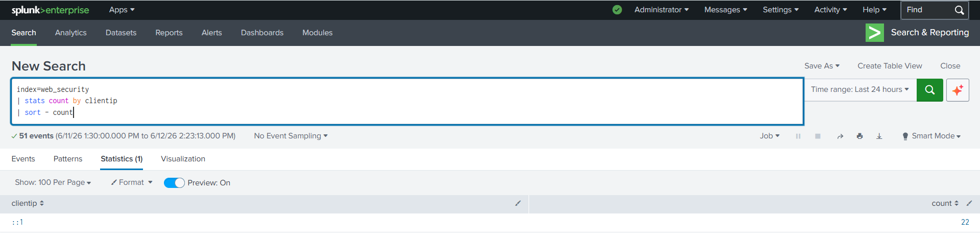Click inside the search query editor
Image resolution: width=980 pixels, height=239 pixels.
[x=407, y=101]
